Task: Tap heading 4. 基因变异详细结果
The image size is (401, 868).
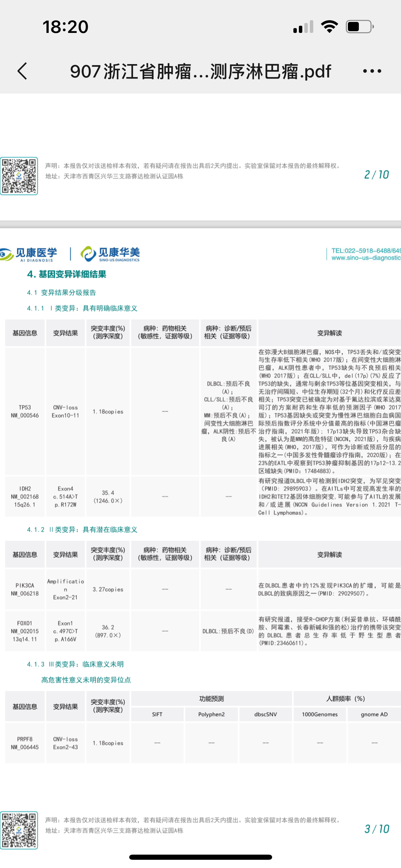Action: (67, 274)
